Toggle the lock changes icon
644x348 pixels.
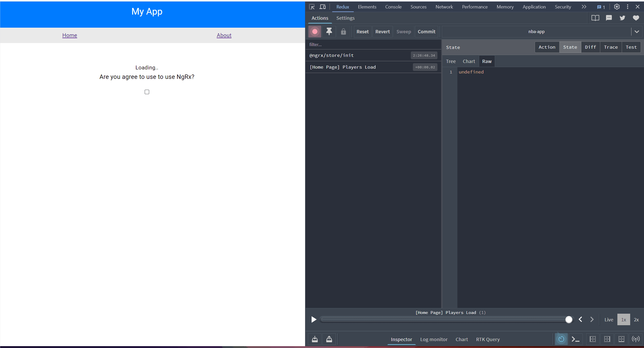coord(343,31)
